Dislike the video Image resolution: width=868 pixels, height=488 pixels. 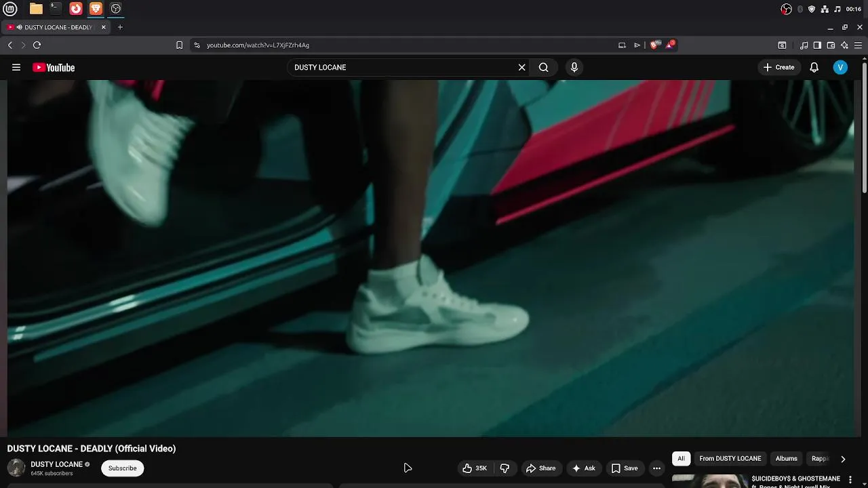coord(505,468)
